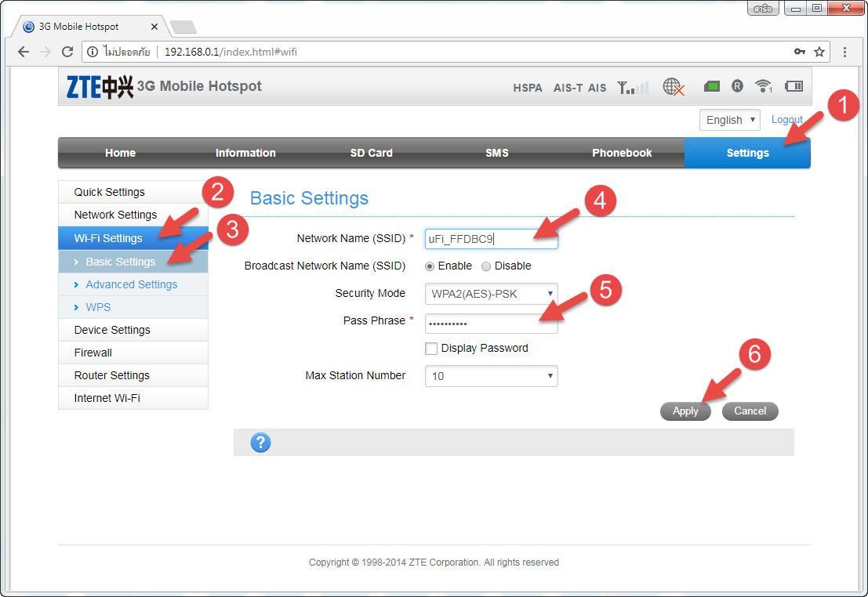Check the Display Password checkbox

pos(431,349)
